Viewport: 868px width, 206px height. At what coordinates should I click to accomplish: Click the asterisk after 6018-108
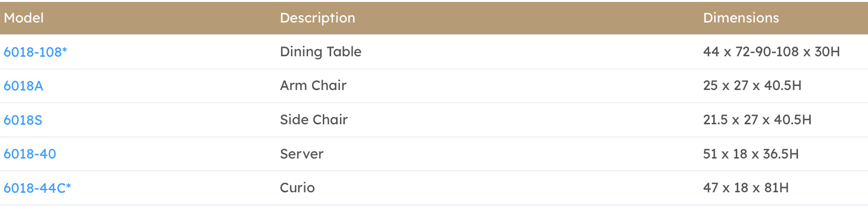click(x=65, y=50)
